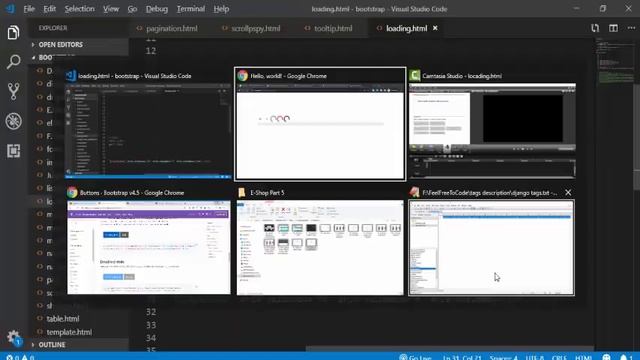
Task: Click the notifications bell in status bar
Action: [x=626, y=357]
